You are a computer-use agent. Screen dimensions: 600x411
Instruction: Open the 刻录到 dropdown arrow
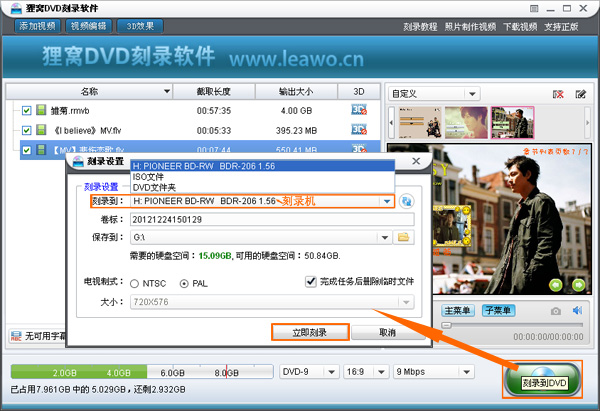(387, 201)
